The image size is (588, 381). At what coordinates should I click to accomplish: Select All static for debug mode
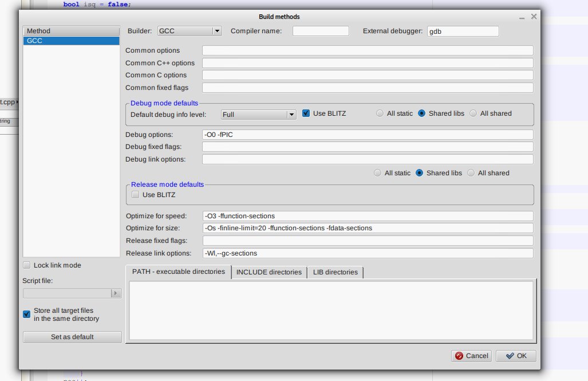(380, 113)
